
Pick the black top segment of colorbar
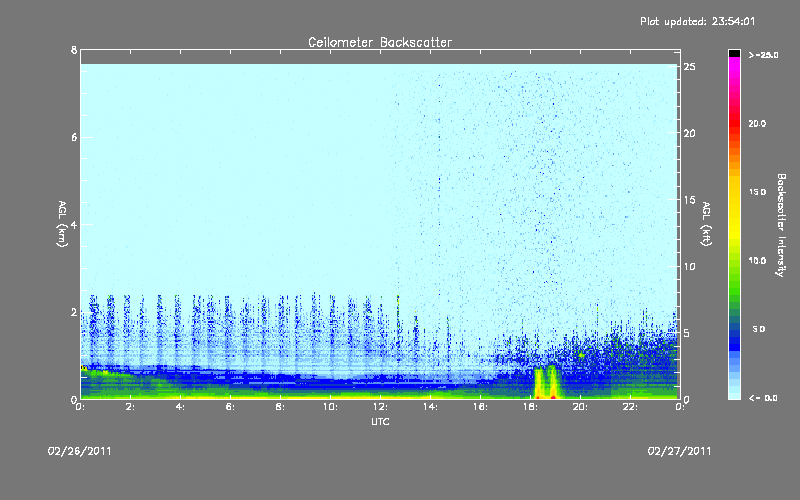click(x=734, y=53)
